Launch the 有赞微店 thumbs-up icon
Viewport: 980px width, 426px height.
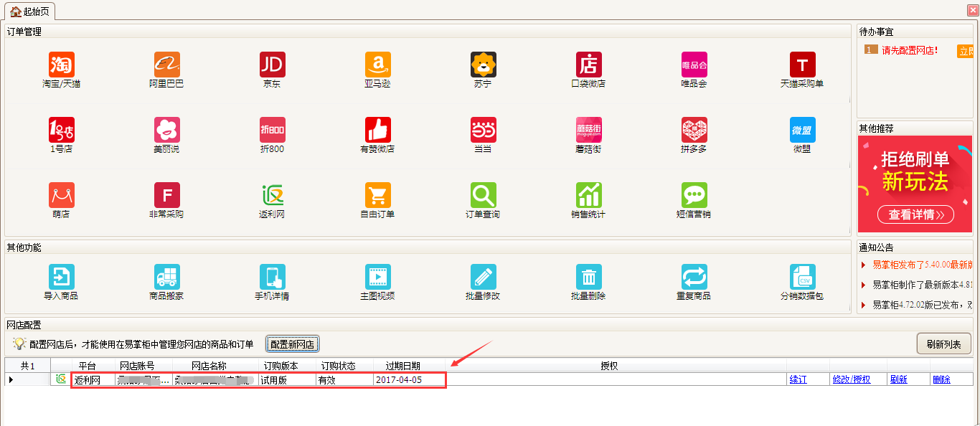coord(377,130)
